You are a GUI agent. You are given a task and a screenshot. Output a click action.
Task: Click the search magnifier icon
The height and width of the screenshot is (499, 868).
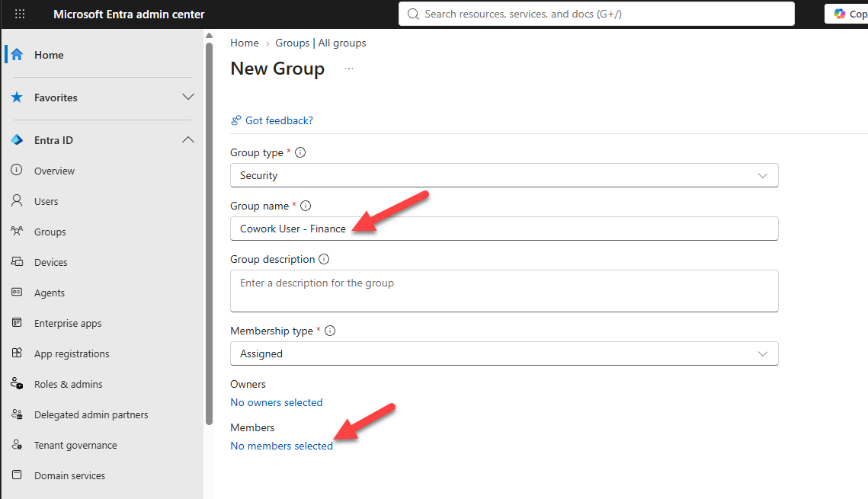coord(413,14)
